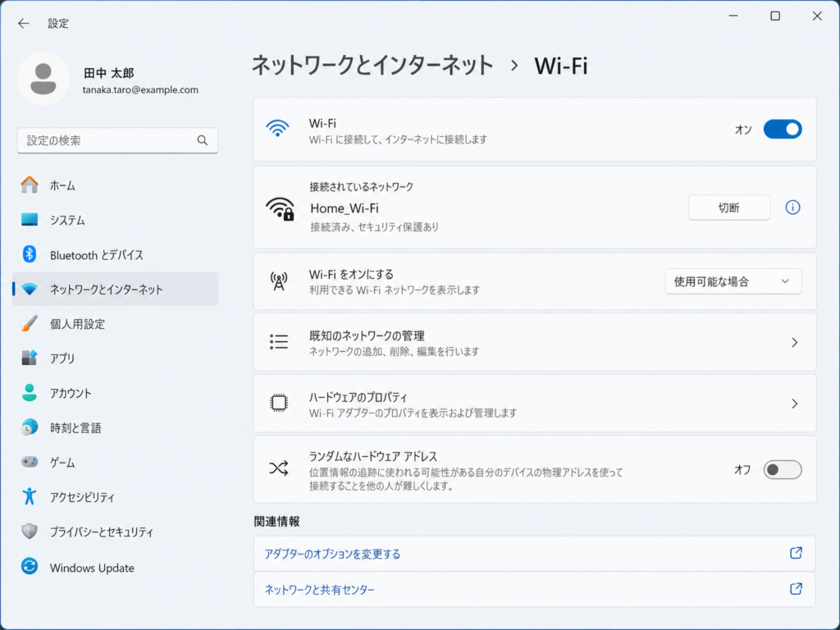The width and height of the screenshot is (840, 630).
Task: Open the 使用可能な場合 dropdown
Action: click(x=733, y=281)
